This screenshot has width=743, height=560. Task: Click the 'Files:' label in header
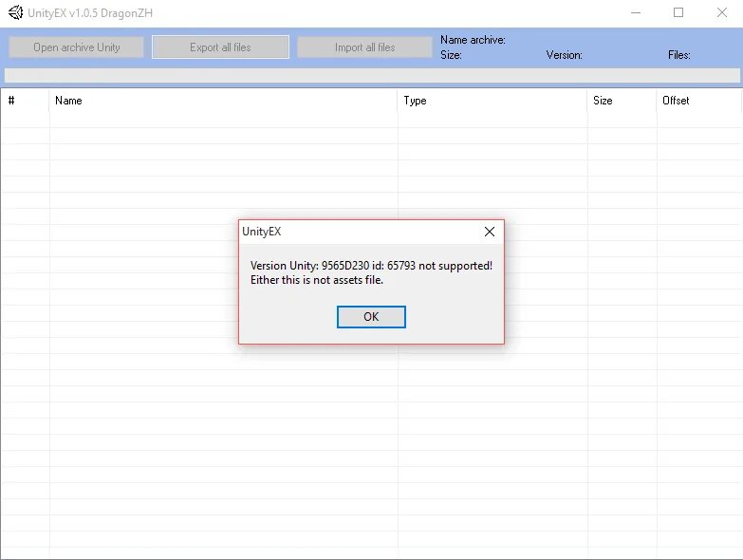[679, 55]
